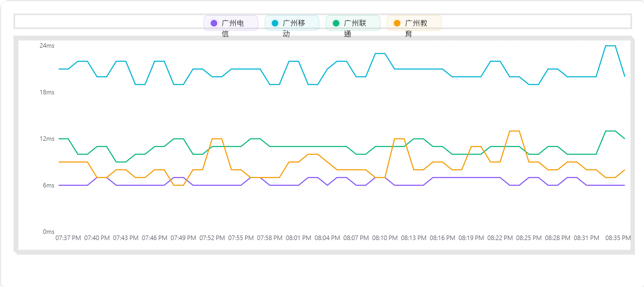Toggle the 广州电信 legend series
Screen dimensions: 644x287
coord(231,23)
